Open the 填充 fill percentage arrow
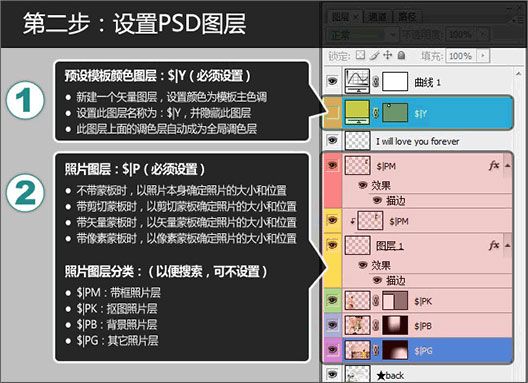The height and width of the screenshot is (383, 528). pyautogui.click(x=484, y=55)
